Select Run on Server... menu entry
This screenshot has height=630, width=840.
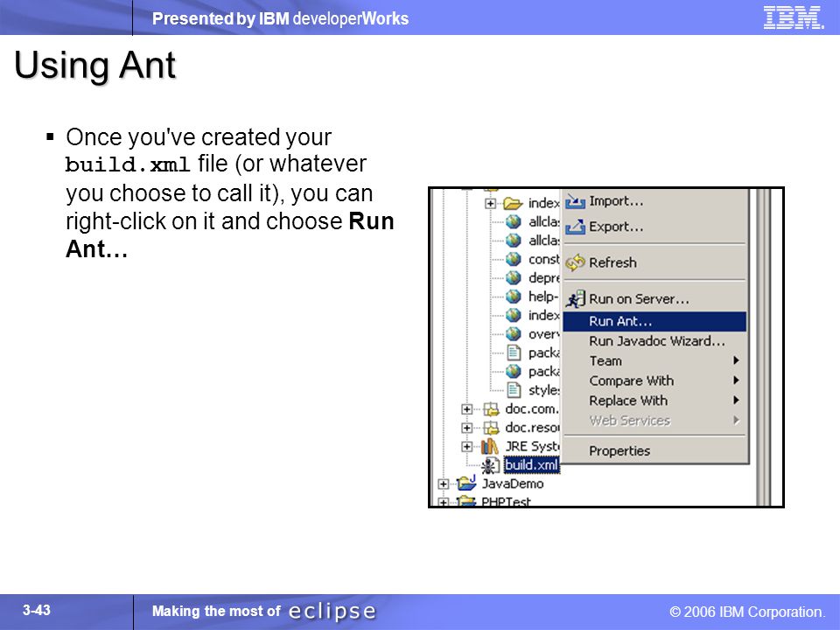(x=654, y=299)
